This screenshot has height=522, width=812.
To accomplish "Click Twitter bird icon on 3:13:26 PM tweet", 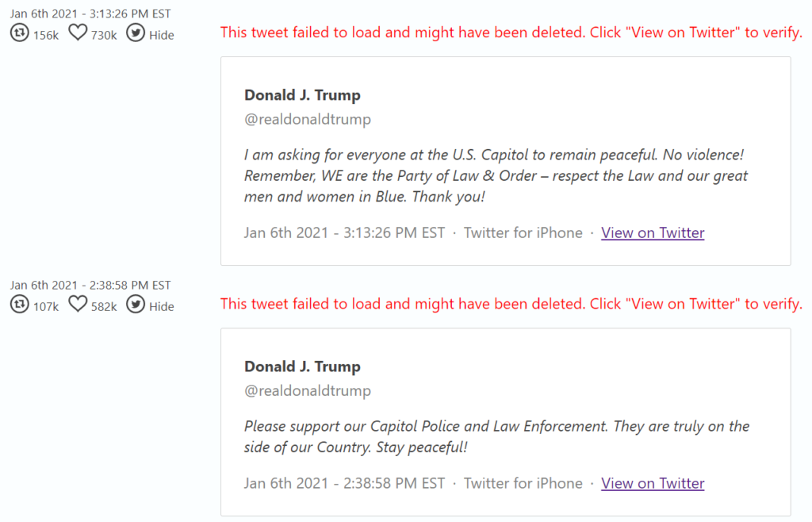I will [136, 33].
